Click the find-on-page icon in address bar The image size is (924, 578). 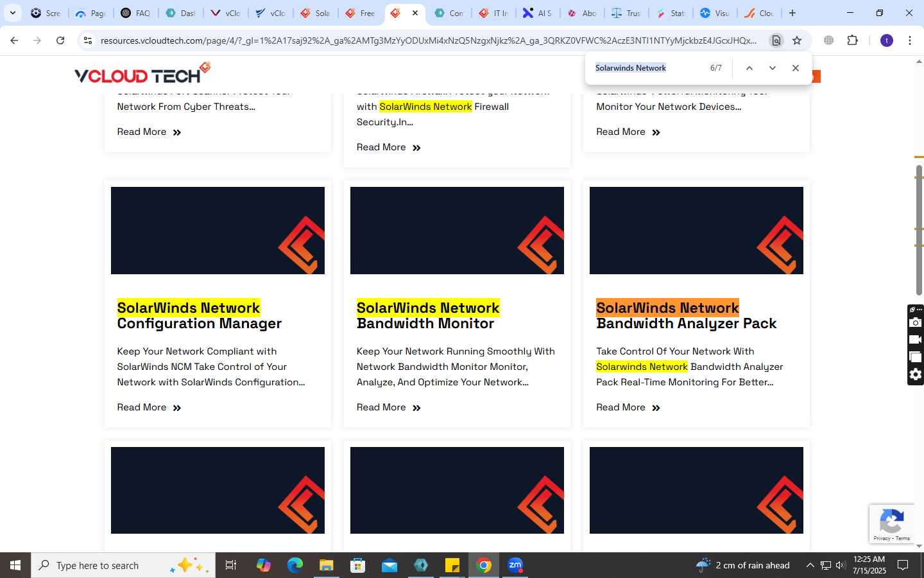click(776, 40)
